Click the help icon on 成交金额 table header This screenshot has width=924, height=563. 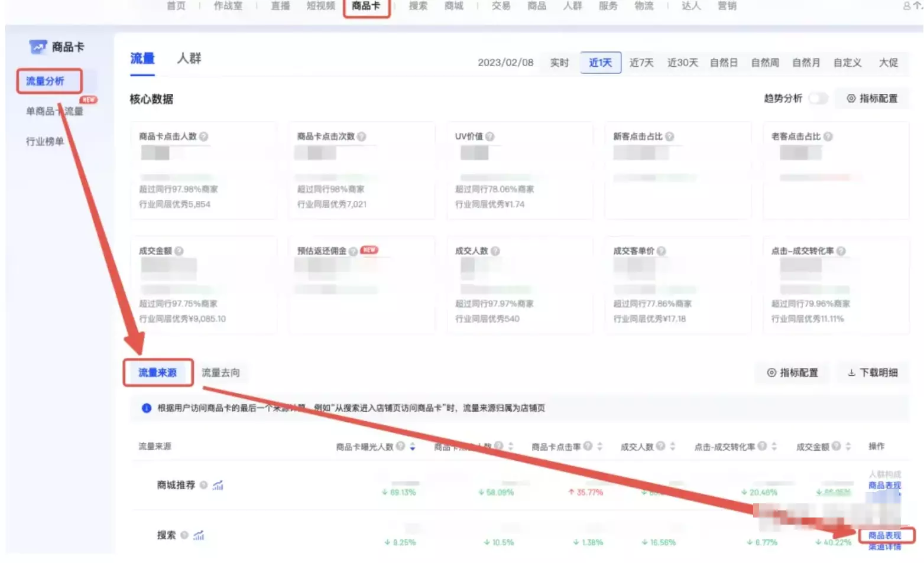tap(837, 446)
